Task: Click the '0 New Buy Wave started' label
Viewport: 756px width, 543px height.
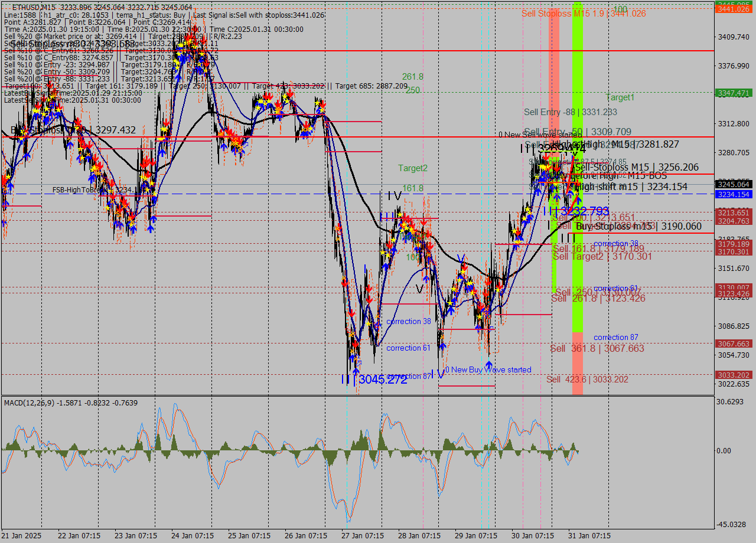Action: point(488,370)
